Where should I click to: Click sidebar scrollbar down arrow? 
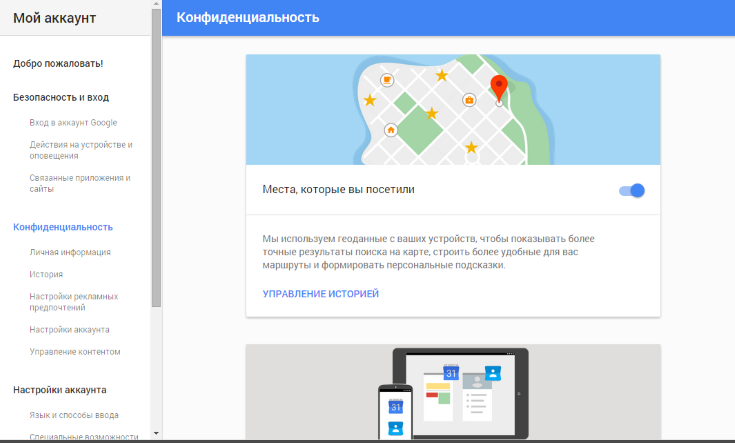[x=156, y=434]
